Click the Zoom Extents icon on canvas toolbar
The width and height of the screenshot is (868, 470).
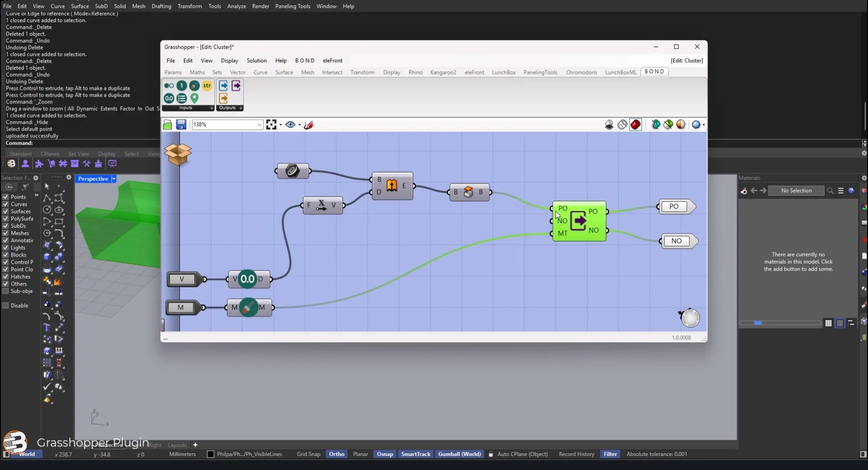(271, 125)
